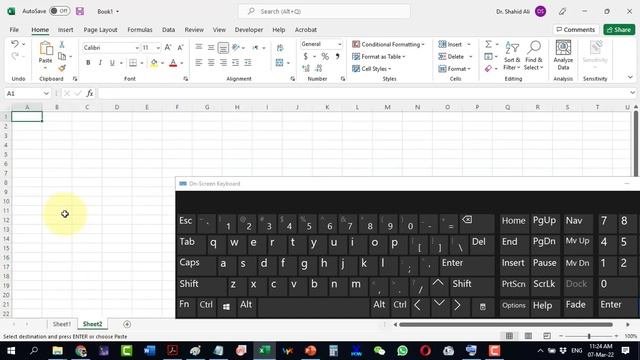Open the Developer tab

tap(249, 30)
